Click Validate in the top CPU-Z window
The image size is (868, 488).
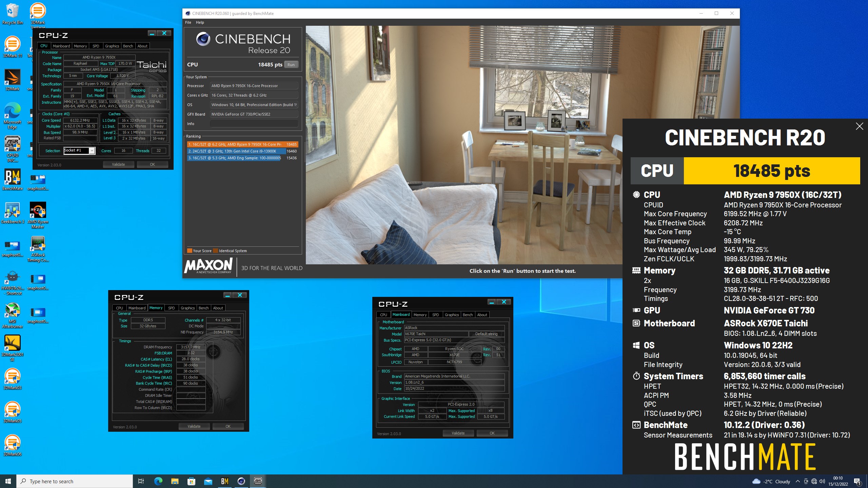[x=118, y=164]
